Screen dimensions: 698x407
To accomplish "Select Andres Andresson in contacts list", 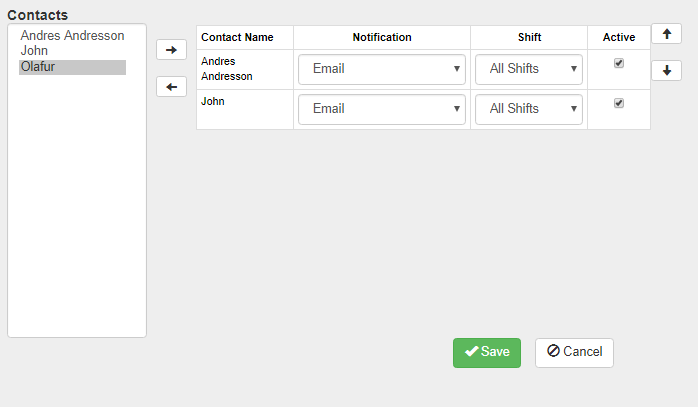I will coord(73,36).
